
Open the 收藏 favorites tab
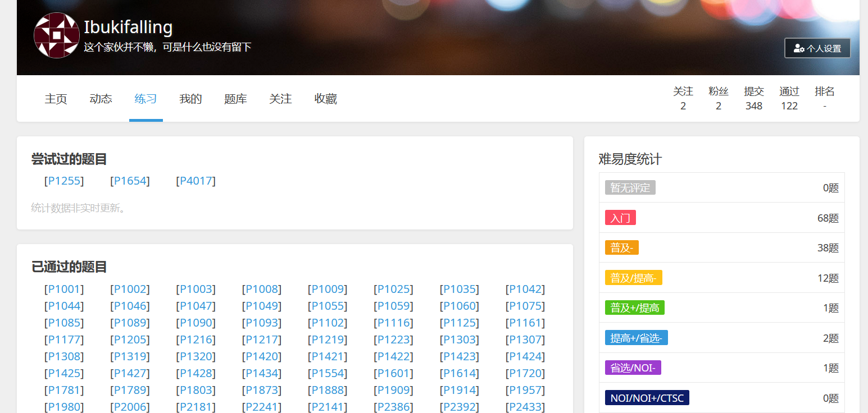coord(325,99)
